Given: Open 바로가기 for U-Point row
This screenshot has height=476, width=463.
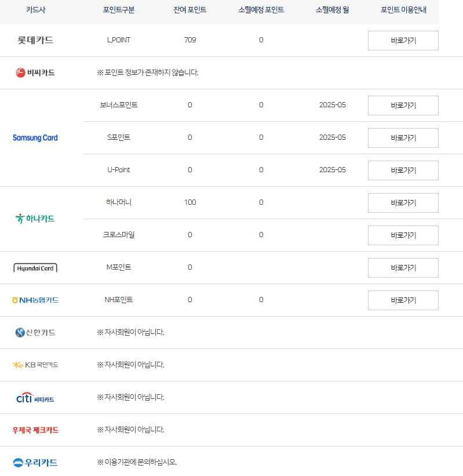Looking at the screenshot, I should pyautogui.click(x=403, y=170).
